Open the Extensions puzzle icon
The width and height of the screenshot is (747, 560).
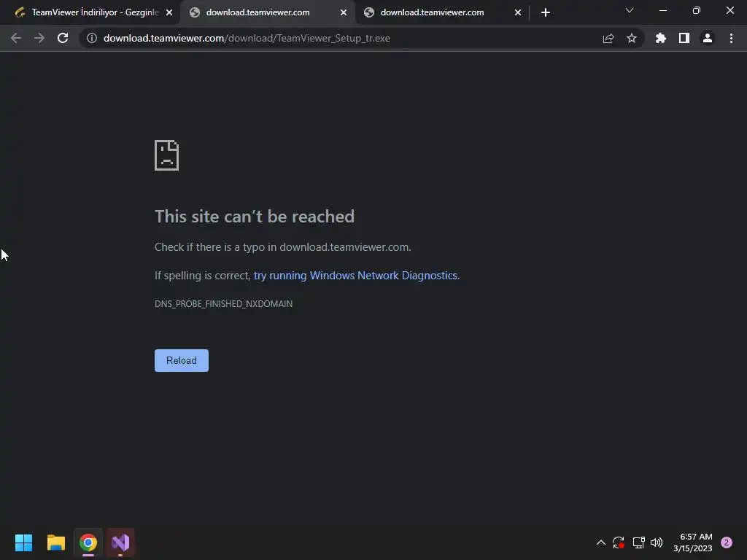[x=661, y=38]
